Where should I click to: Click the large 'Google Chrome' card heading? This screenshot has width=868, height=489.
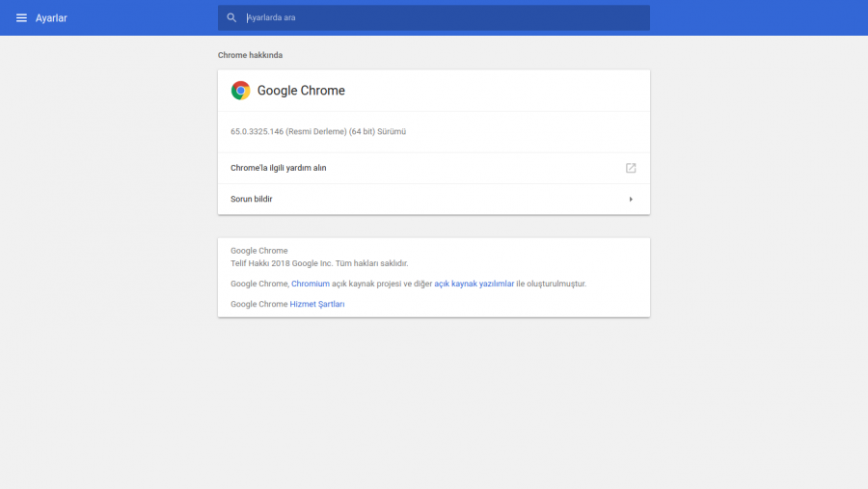[301, 91]
